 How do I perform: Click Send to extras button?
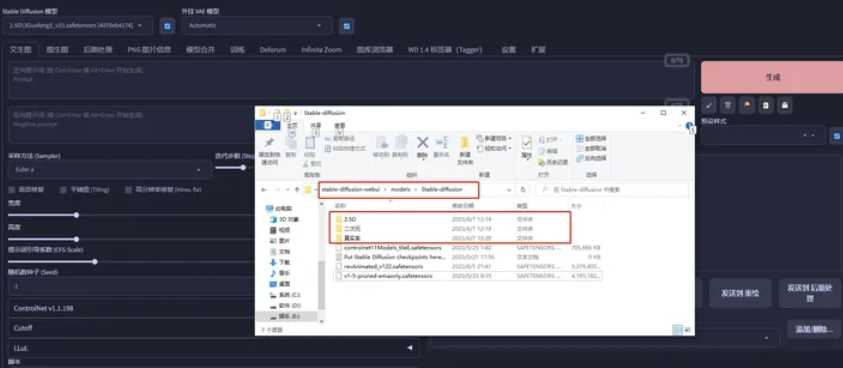click(x=810, y=293)
